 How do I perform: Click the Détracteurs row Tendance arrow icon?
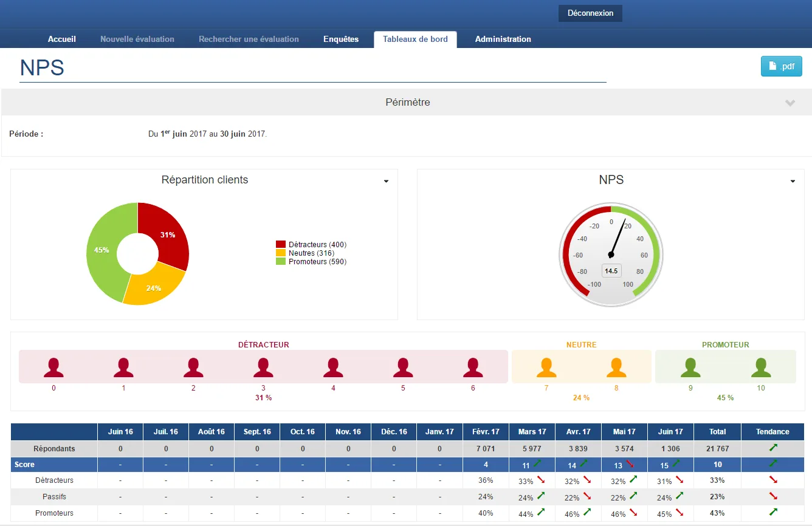773,480
